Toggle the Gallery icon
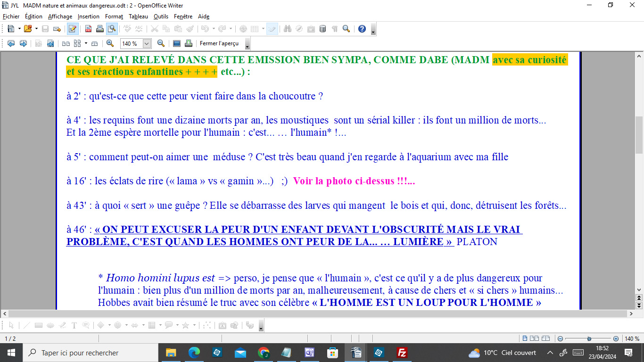This screenshot has height=362, width=644. (x=311, y=29)
